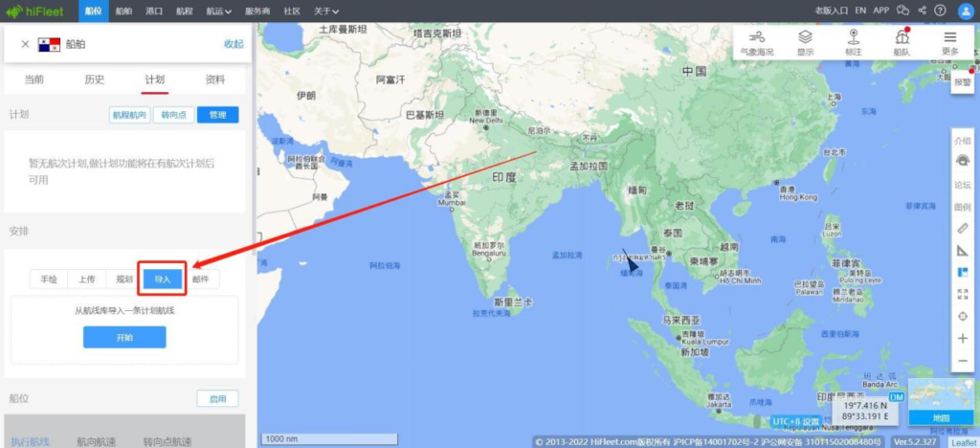Open the 船队 fleet panel

[902, 42]
